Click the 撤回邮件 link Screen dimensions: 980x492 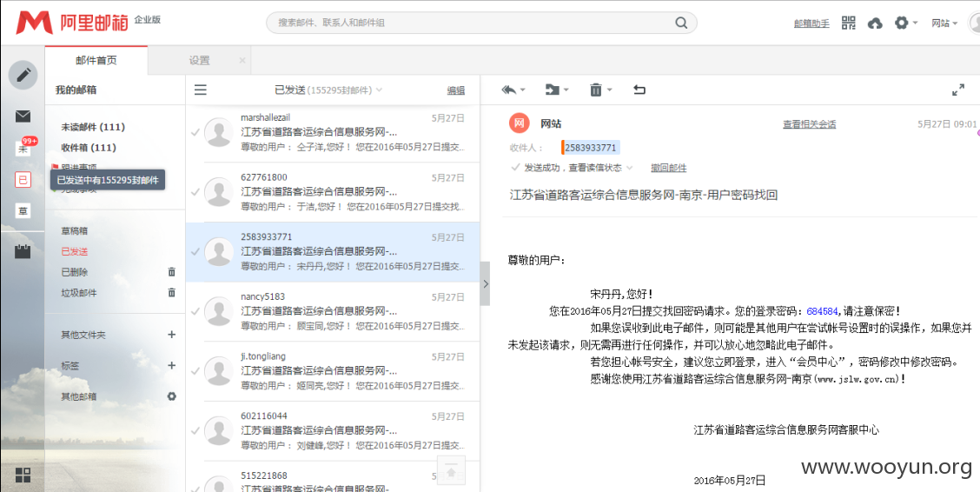pos(669,168)
